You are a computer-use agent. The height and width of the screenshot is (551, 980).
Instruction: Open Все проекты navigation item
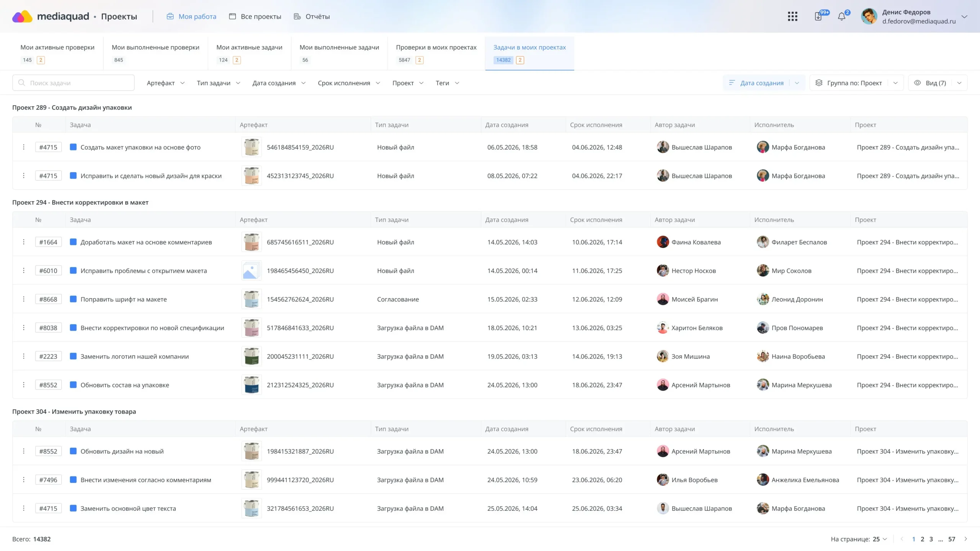pyautogui.click(x=255, y=16)
